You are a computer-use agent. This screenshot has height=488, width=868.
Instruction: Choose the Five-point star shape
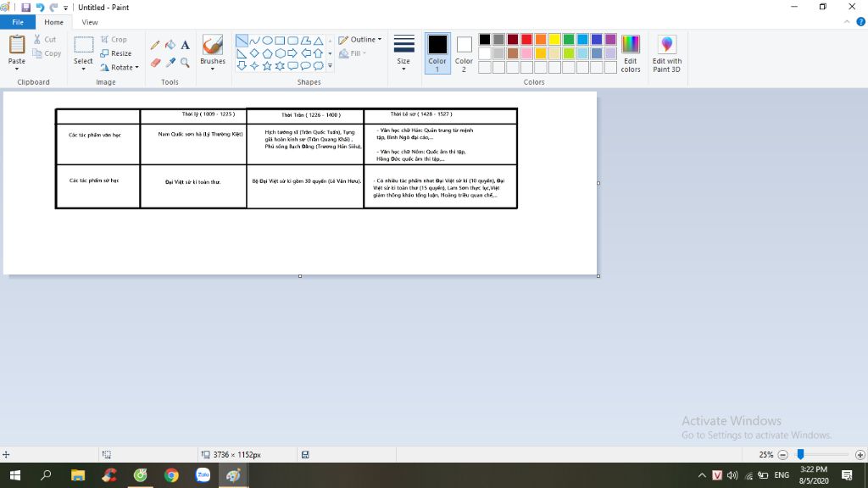(267, 66)
